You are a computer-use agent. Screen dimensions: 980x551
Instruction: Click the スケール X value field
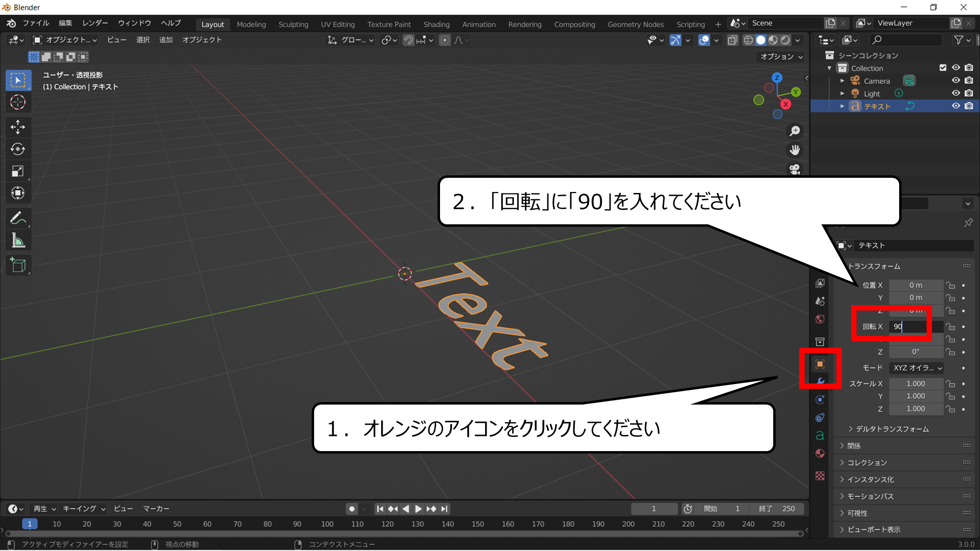tap(916, 383)
